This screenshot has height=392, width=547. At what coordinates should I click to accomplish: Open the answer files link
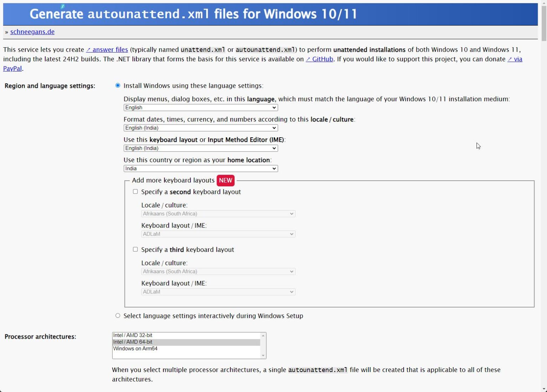point(107,49)
